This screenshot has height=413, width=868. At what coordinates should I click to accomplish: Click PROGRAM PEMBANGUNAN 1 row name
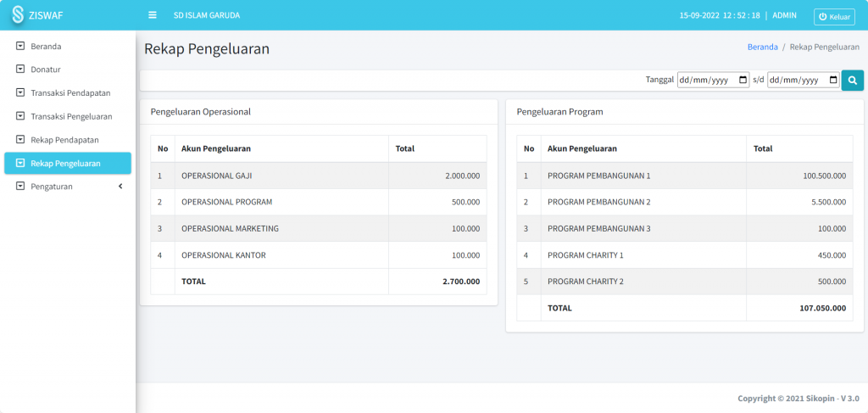[x=599, y=176]
